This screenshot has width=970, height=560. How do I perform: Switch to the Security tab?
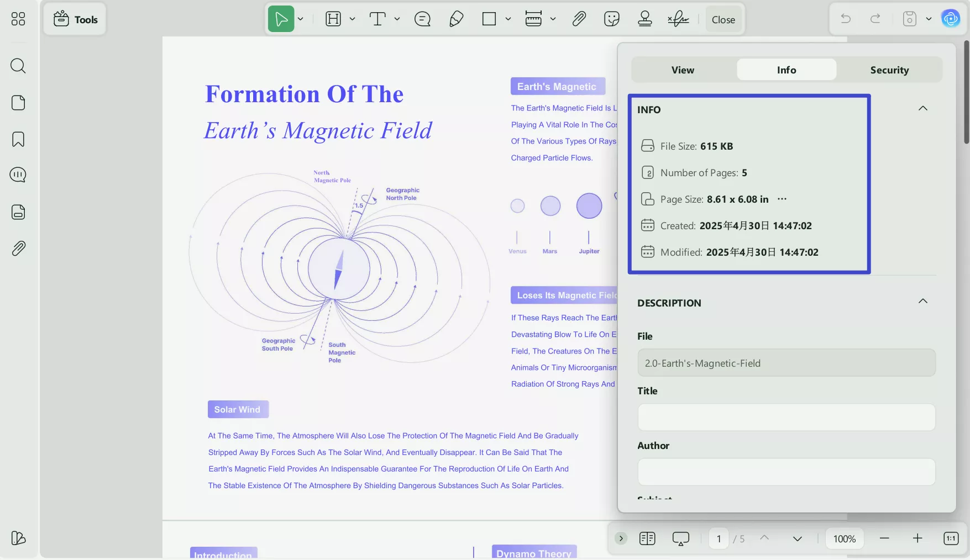click(889, 70)
